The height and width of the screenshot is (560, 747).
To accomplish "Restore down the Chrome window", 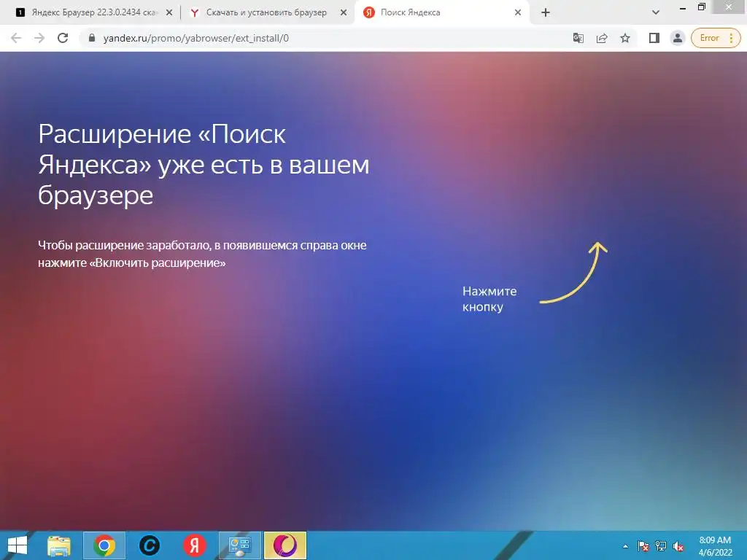I will pos(701,7).
